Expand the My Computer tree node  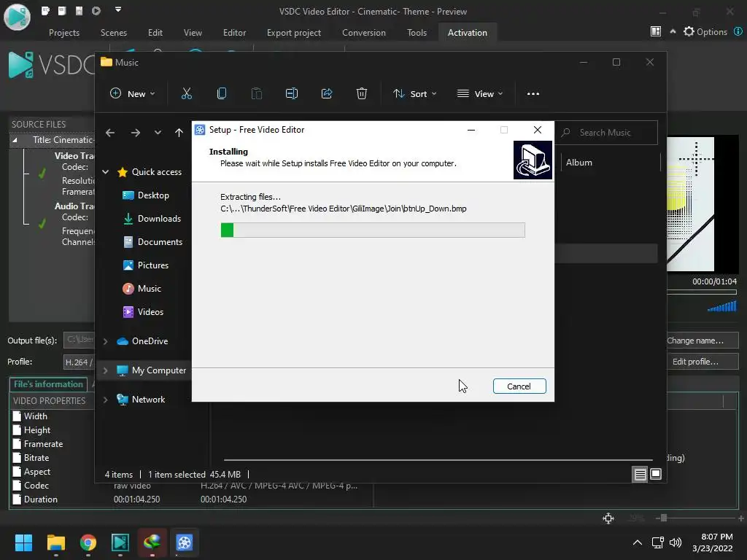click(x=105, y=370)
